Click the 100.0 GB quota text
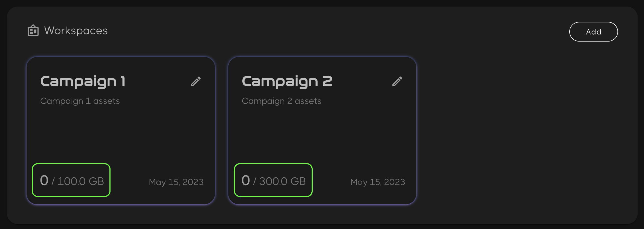The image size is (644, 229). [x=81, y=181]
